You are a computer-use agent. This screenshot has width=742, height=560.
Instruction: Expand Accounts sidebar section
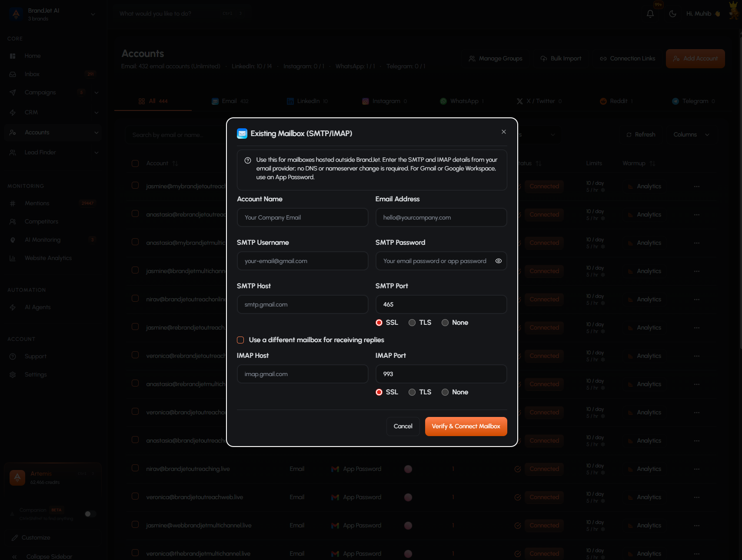pyautogui.click(x=96, y=133)
